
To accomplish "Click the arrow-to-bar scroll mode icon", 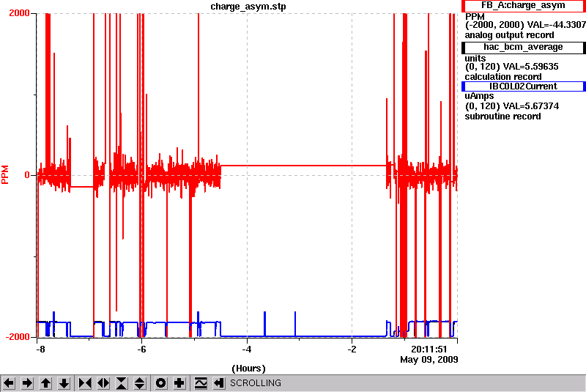I will 219,383.
